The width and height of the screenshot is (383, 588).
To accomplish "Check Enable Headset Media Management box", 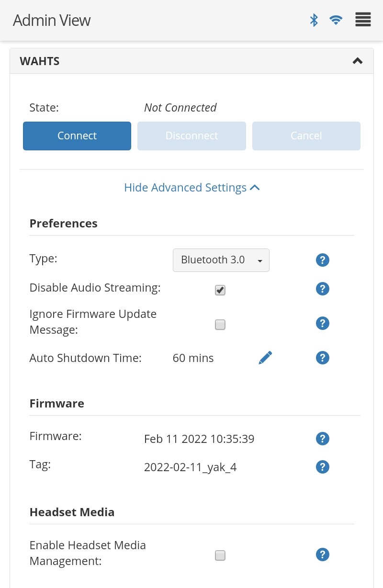I will 220,555.
